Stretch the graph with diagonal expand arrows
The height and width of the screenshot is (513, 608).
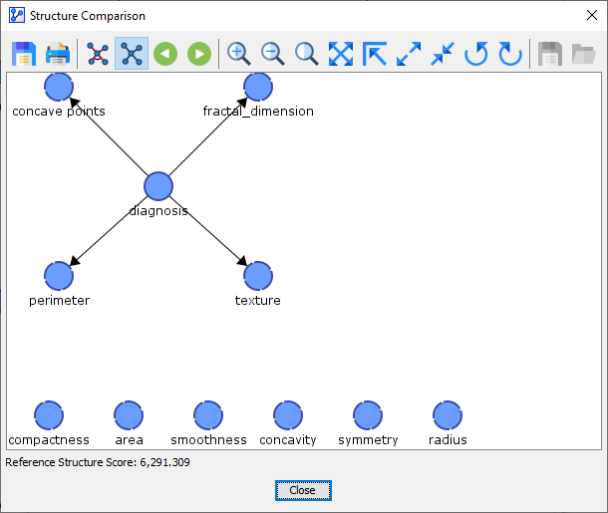click(409, 54)
